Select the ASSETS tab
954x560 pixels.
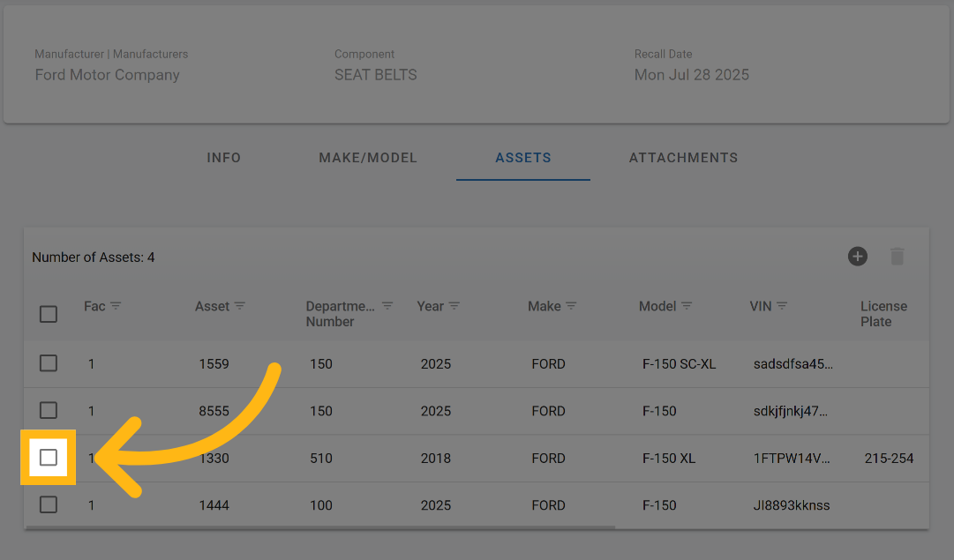(x=523, y=158)
